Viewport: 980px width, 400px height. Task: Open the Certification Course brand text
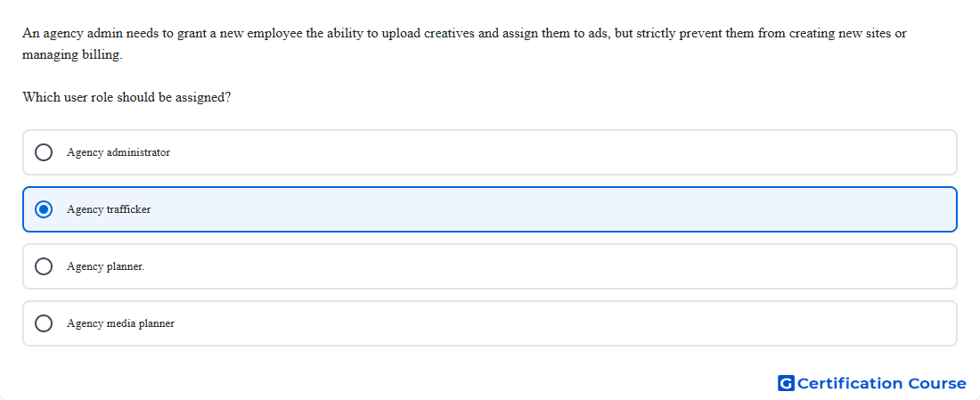pyautogui.click(x=881, y=383)
